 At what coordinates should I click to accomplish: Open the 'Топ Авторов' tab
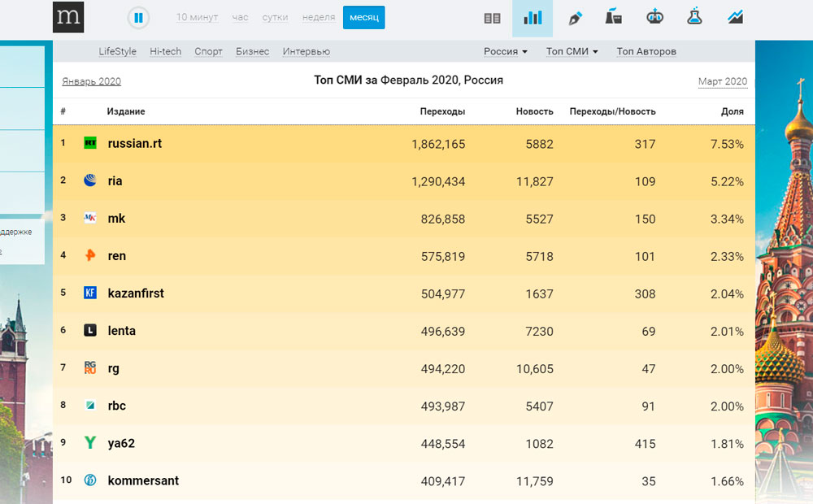coord(646,51)
